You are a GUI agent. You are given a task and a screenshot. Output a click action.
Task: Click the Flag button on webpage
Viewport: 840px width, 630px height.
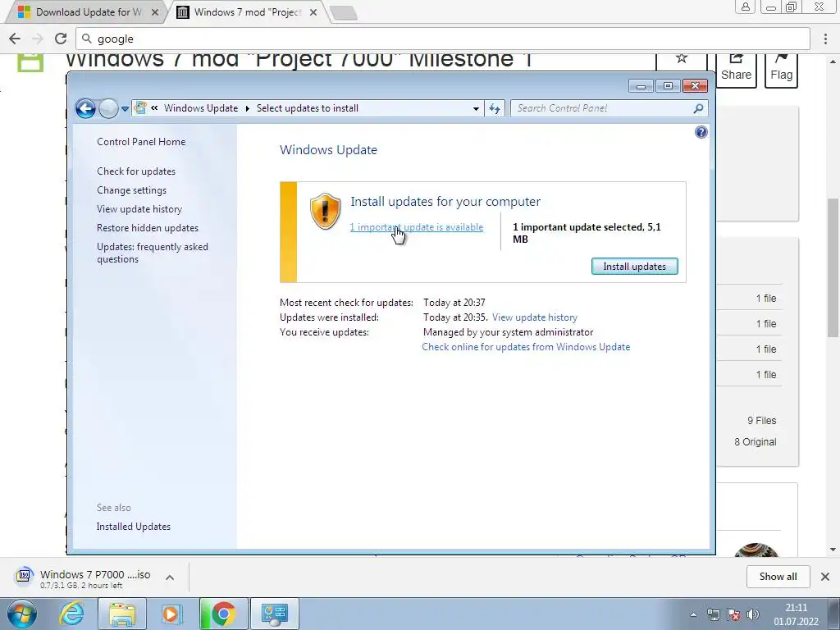[x=781, y=70]
